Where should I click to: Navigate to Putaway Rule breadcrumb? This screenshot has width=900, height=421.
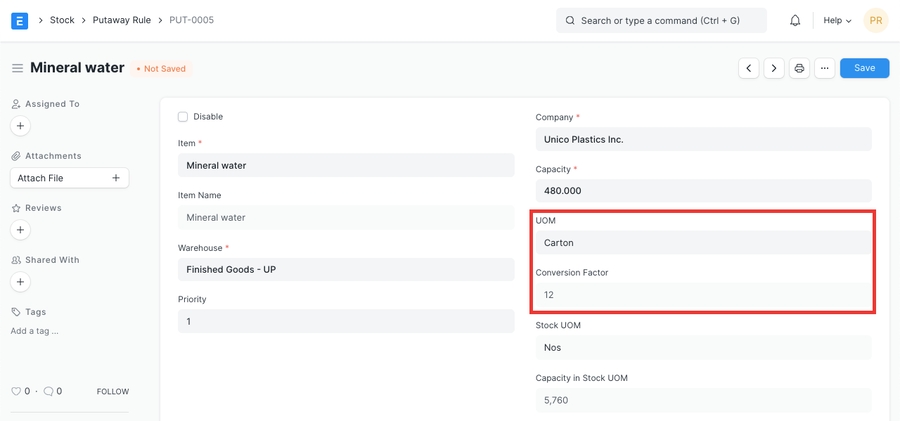[x=122, y=20]
